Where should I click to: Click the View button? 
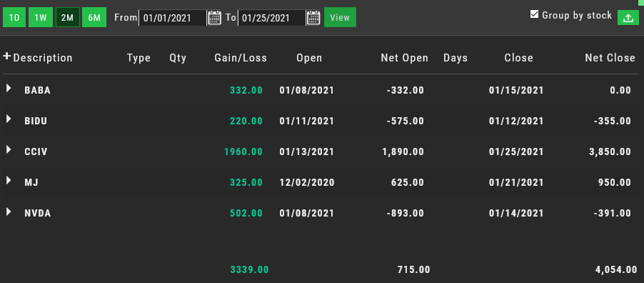(x=340, y=18)
